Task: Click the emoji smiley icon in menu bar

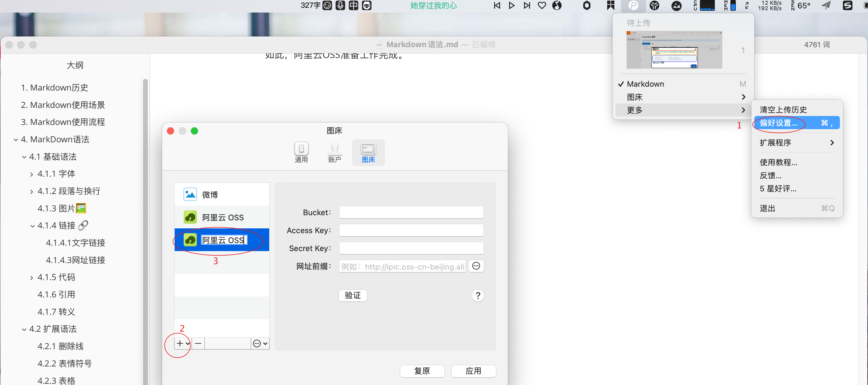Action: [327, 6]
